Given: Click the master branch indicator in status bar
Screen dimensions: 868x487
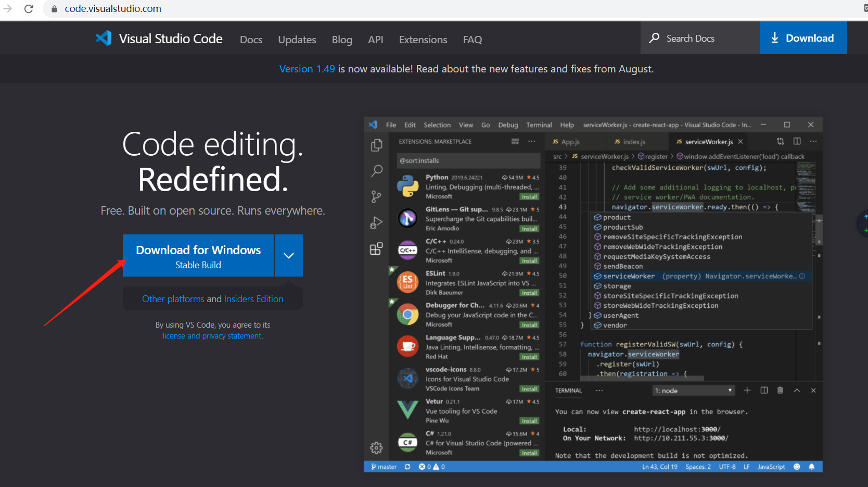Looking at the screenshot, I should tap(384, 467).
